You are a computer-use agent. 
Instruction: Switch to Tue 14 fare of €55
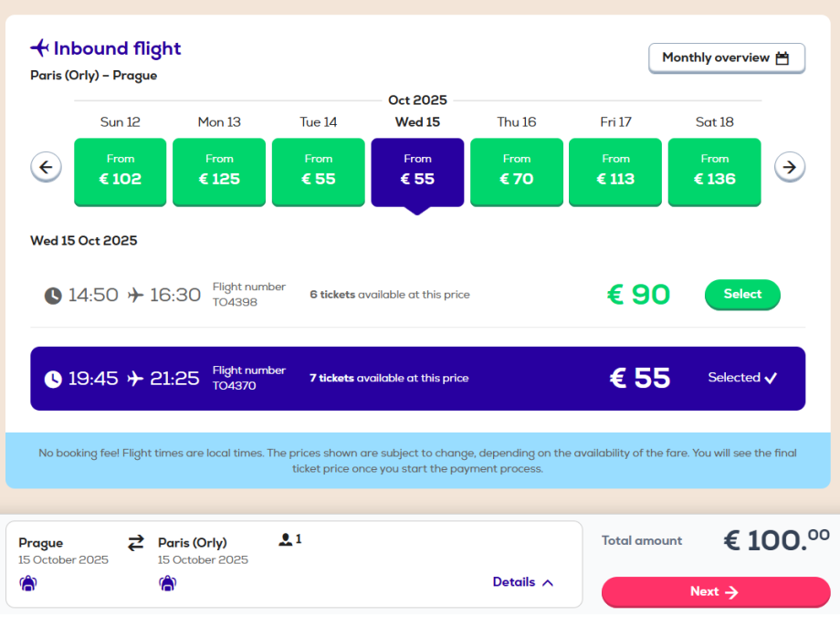pyautogui.click(x=319, y=172)
